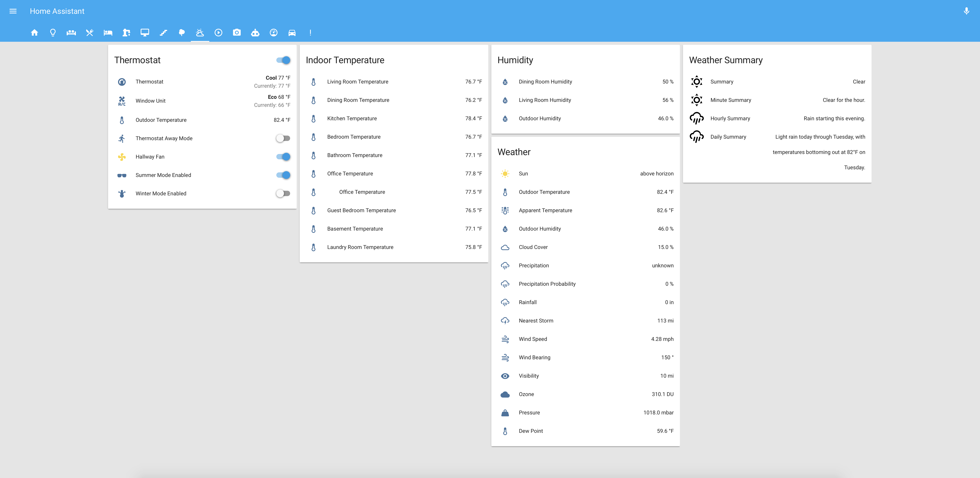Open the Window Unit climate entity

tap(151, 101)
